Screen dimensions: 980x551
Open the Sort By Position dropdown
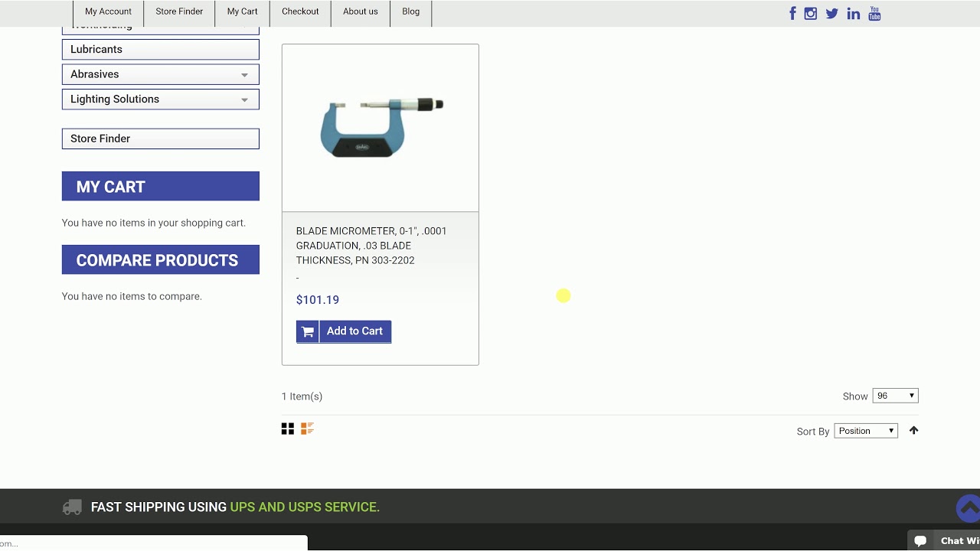[866, 431]
